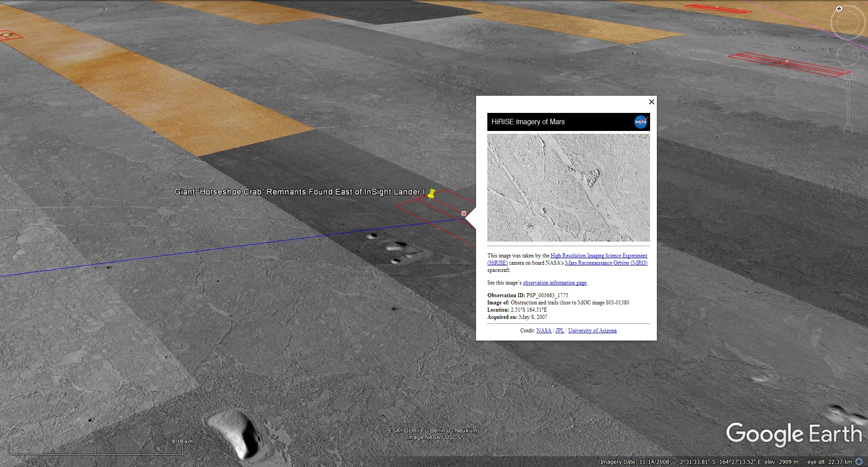The width and height of the screenshot is (868, 467).
Task: Click the Look joystick inside compass ring
Action: pos(848,23)
